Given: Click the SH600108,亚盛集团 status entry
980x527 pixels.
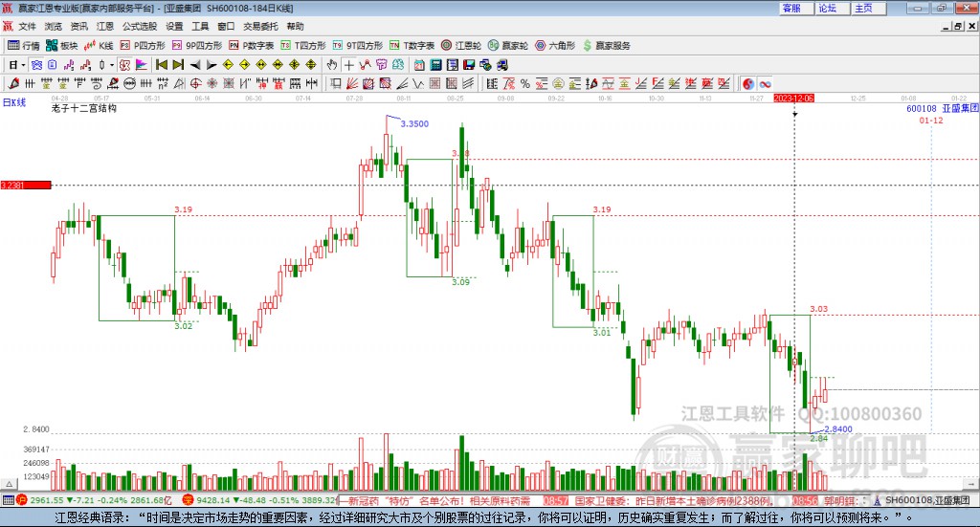Looking at the screenshot, I should pos(927,499).
